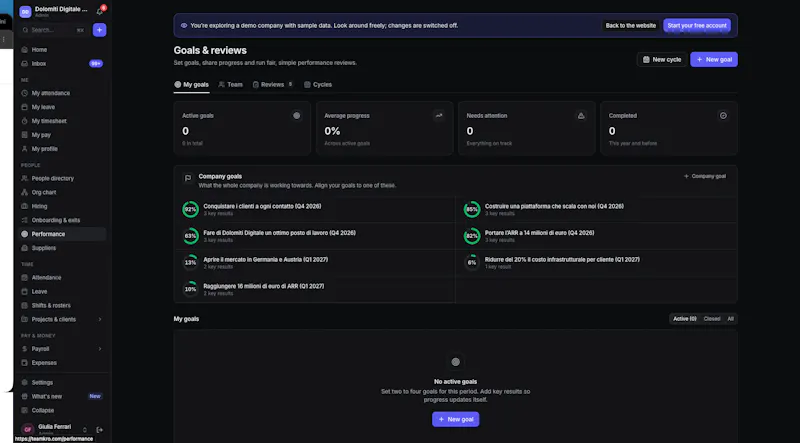Click the top New goal button

coord(714,60)
